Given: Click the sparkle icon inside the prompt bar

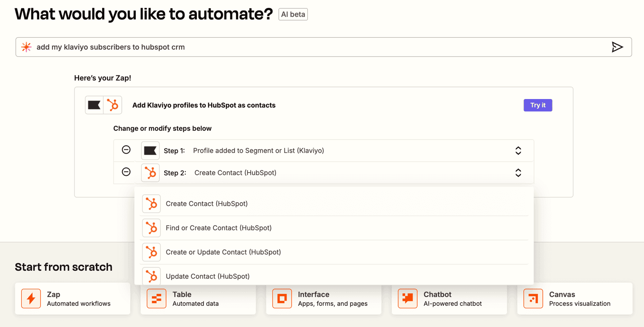Looking at the screenshot, I should [x=26, y=47].
